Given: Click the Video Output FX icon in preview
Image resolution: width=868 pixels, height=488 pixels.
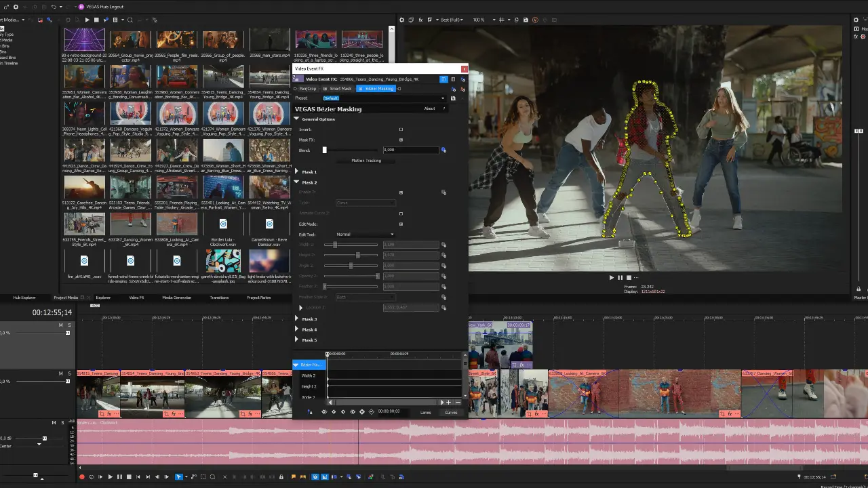Looking at the screenshot, I should coord(420,20).
